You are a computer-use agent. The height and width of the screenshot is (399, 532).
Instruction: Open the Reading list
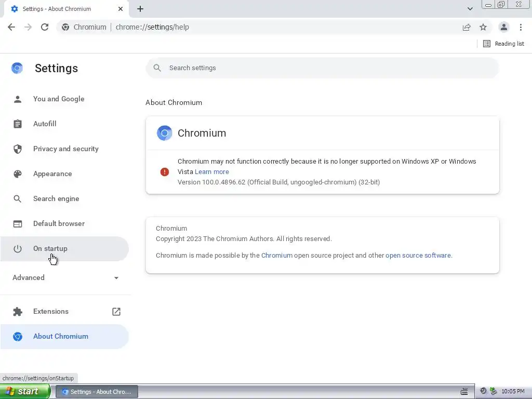[x=503, y=44]
